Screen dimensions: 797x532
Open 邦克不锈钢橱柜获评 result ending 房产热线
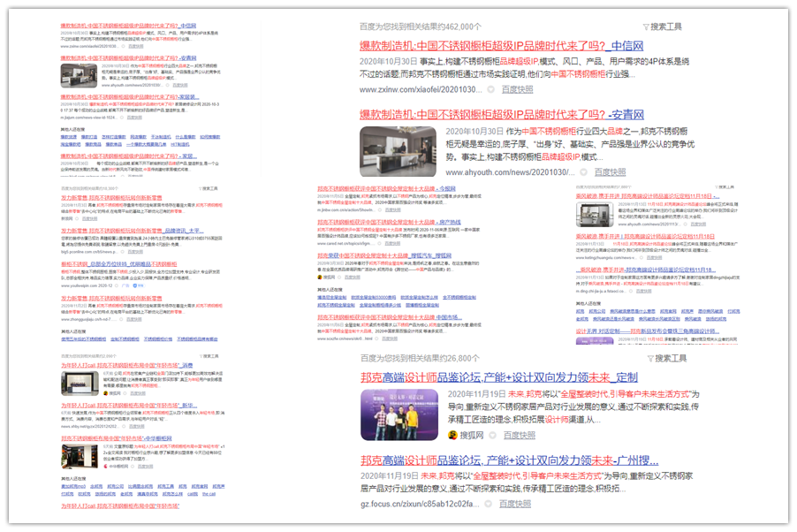coord(389,223)
